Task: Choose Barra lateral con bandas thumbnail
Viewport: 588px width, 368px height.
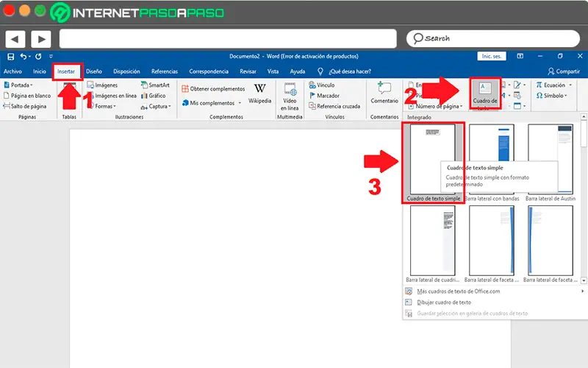Action: pos(492,163)
